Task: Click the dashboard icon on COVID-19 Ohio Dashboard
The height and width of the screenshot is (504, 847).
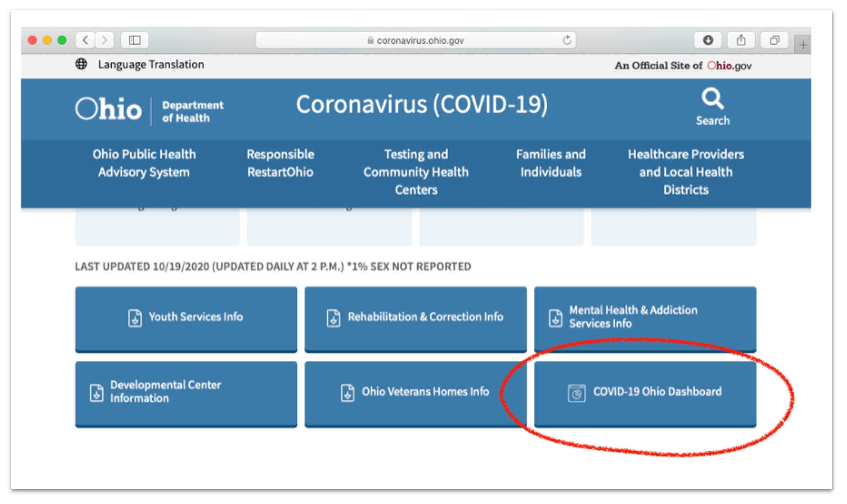Action: (576, 392)
